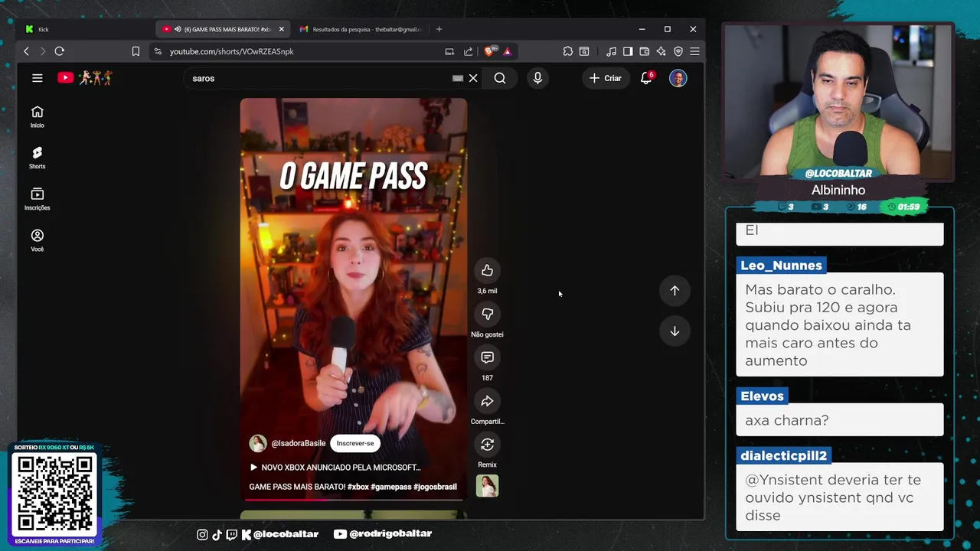Screen dimensions: 980x551
Task: Open the NOVO XBOX ANUNCIADO related video link
Action: click(335, 467)
